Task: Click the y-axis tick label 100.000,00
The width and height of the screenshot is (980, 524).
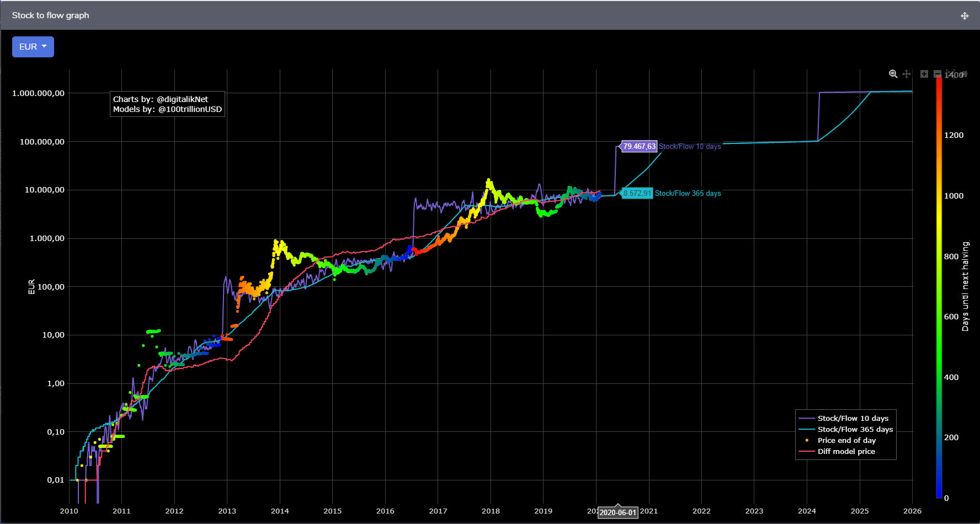Action: [x=42, y=142]
